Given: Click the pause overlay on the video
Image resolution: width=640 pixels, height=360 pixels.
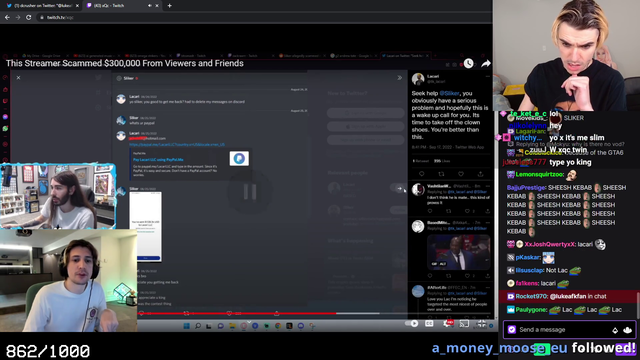Looking at the screenshot, I should pos(250,191).
